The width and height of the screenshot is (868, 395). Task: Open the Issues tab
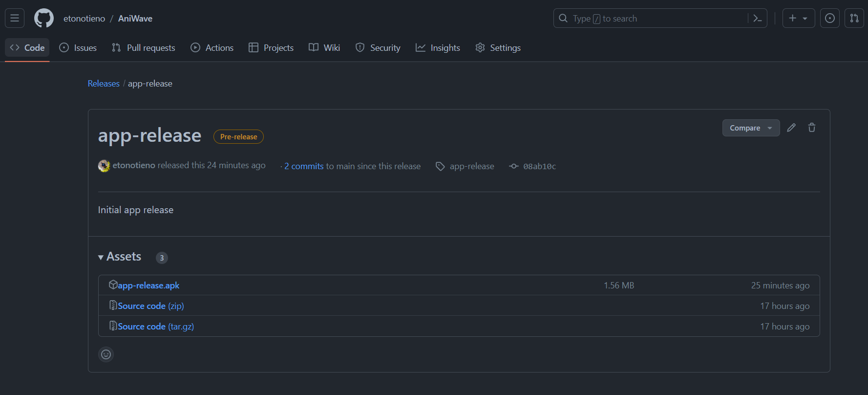coord(78,47)
